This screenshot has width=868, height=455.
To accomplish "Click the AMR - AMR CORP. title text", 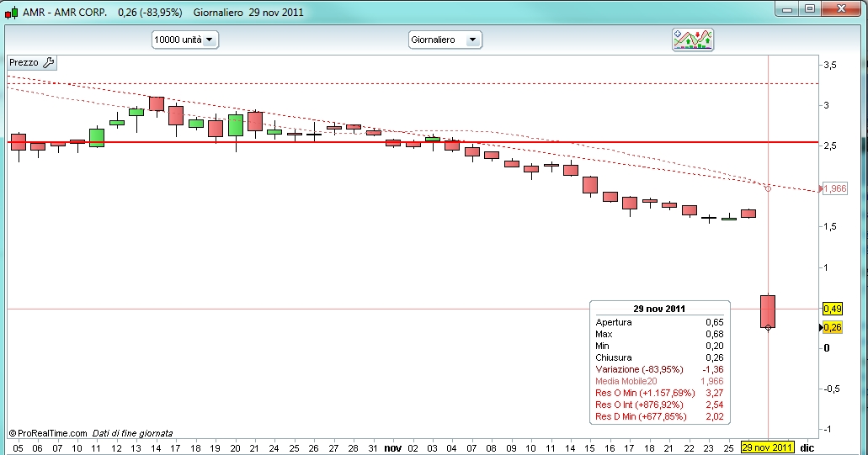I will (x=65, y=12).
